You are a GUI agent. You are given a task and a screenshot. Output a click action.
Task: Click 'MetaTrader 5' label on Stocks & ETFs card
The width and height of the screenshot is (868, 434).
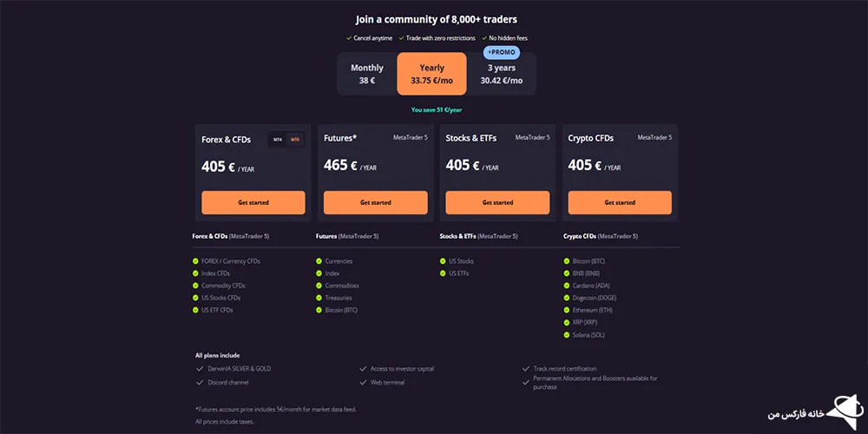(533, 137)
